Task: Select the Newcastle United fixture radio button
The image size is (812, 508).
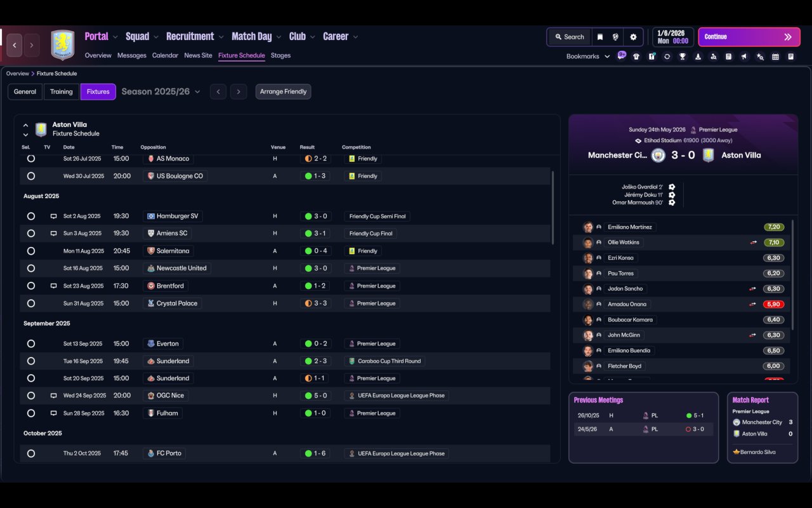Action: (30, 268)
